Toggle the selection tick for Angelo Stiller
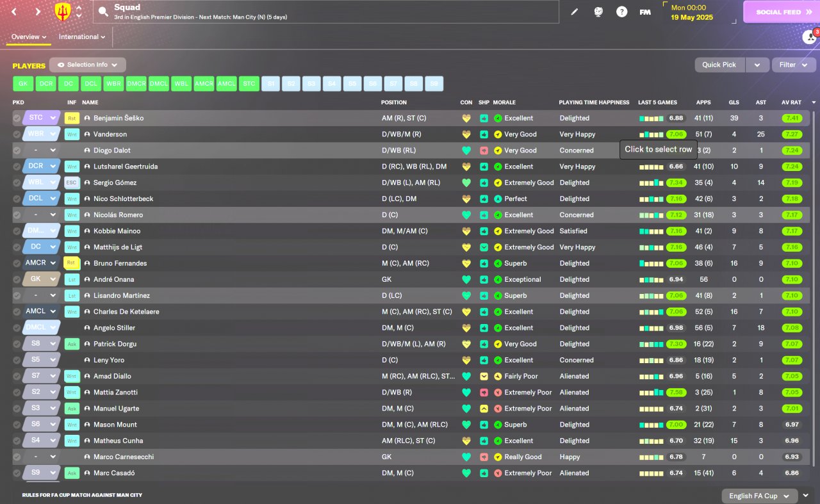Viewport: 820px width, 504px height. (17, 328)
